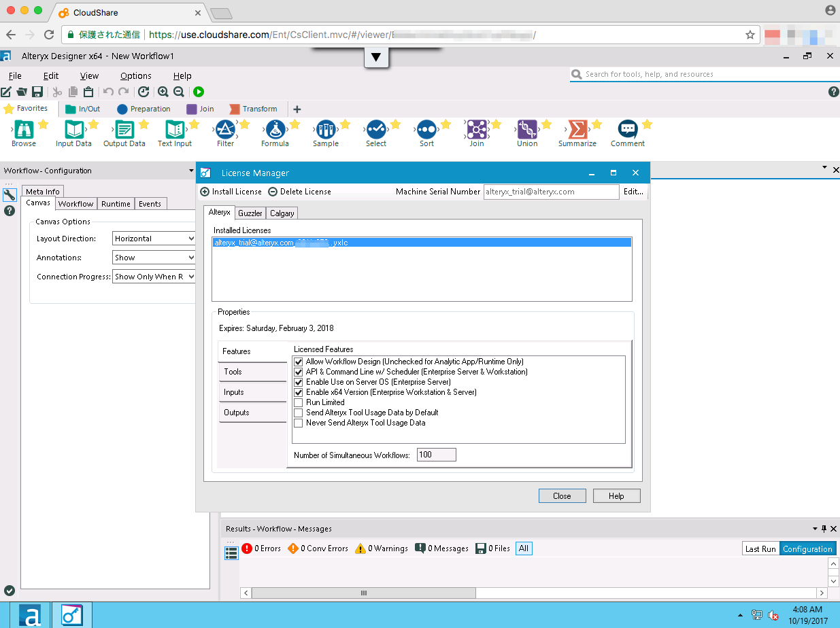Select the Input Data tool icon
The image size is (840, 628).
(x=74, y=129)
